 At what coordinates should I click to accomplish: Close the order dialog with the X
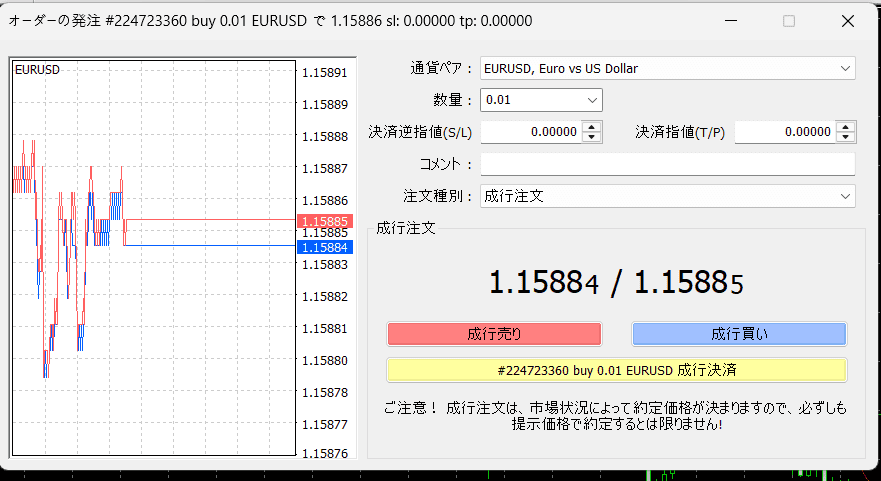[x=848, y=21]
